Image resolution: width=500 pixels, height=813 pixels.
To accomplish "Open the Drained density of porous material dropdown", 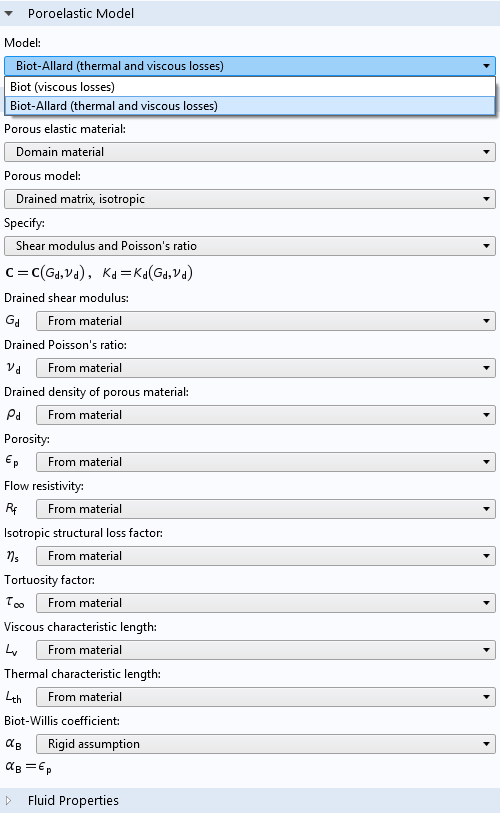I will click(266, 415).
